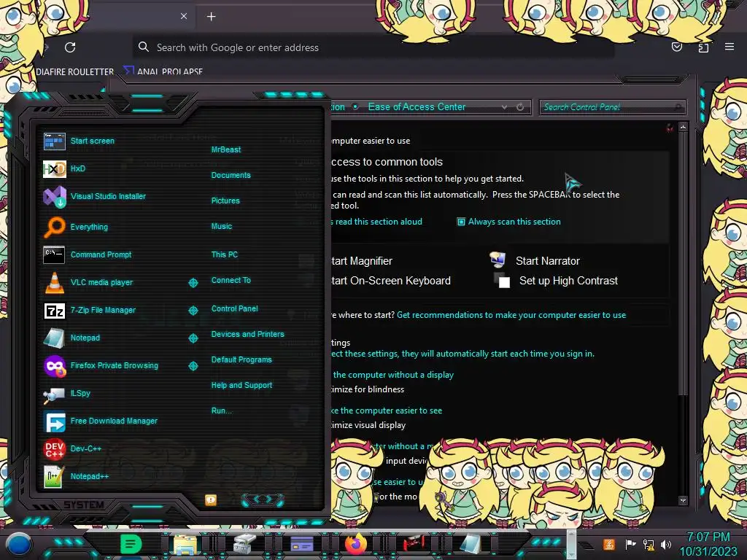Open the Firefox hamburger menu
This screenshot has height=560, width=747.
point(729,47)
